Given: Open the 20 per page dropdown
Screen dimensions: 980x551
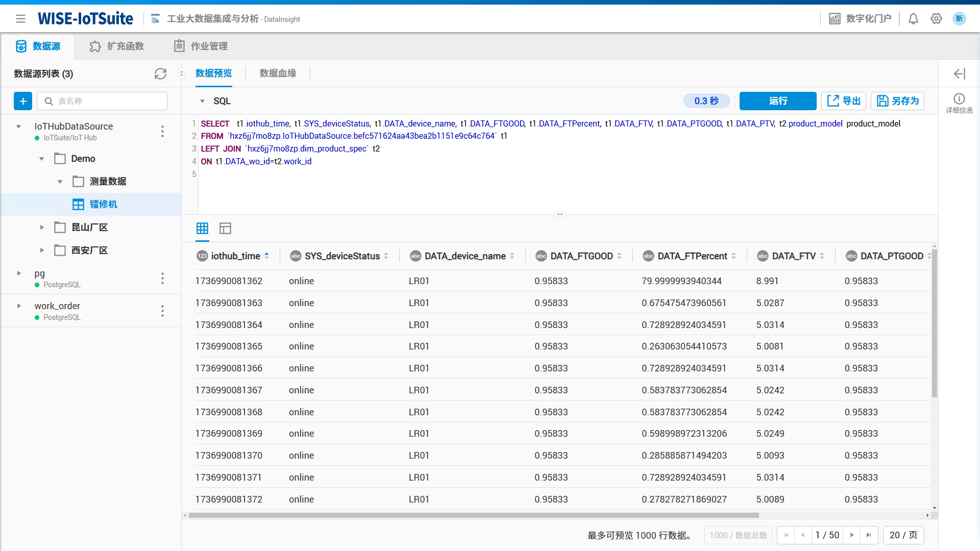Looking at the screenshot, I should pos(903,535).
